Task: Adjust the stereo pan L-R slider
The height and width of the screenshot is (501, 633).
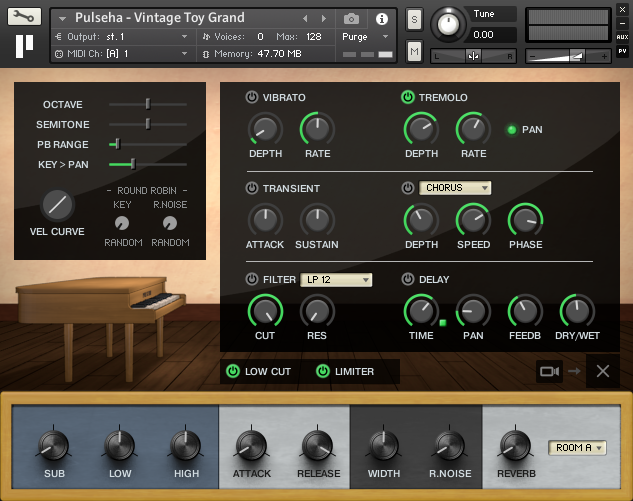Action: [473, 57]
